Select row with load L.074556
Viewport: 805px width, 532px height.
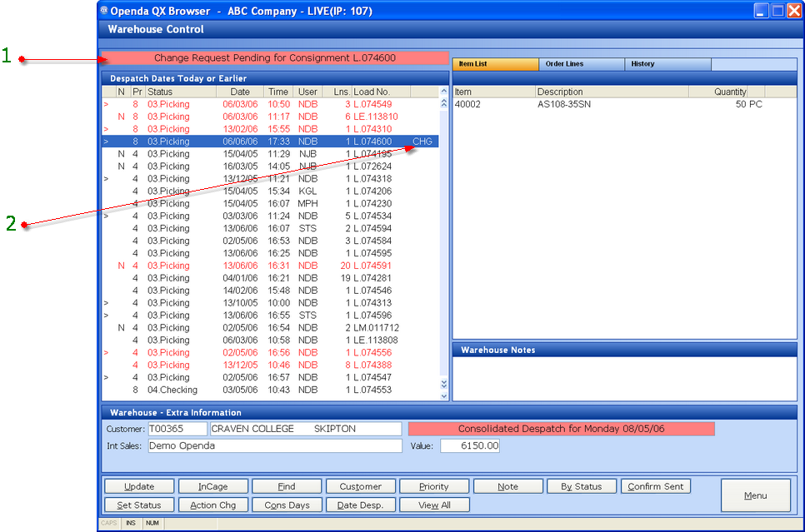tap(271, 352)
